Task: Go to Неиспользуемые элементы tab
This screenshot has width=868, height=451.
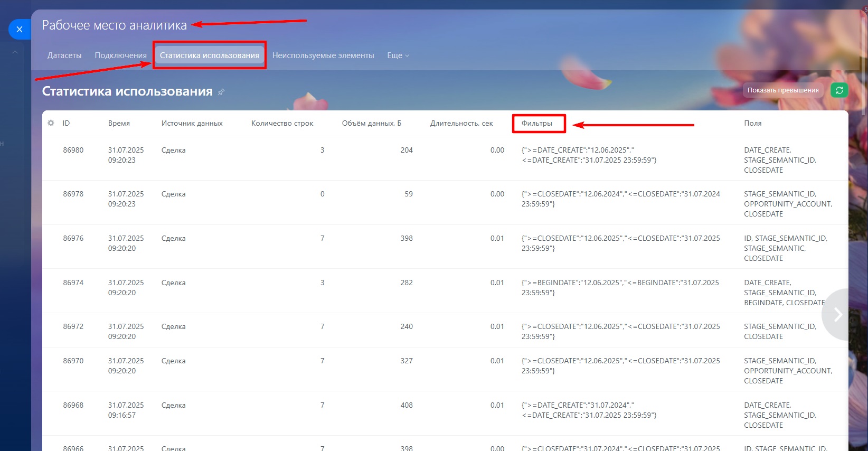Action: click(x=323, y=55)
